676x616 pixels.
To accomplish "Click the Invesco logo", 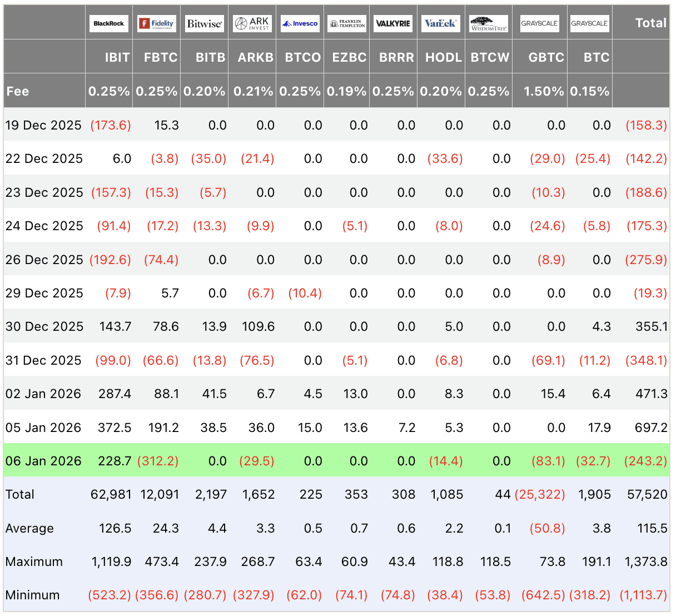I will click(300, 23).
